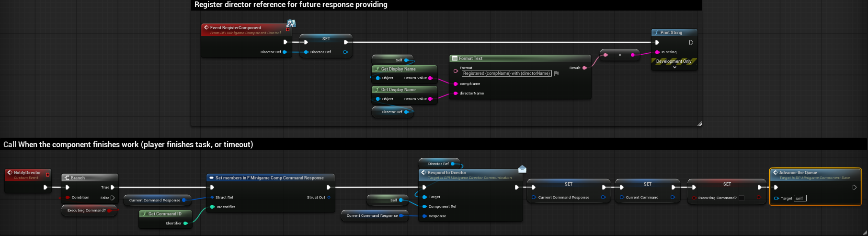Click the function icon on Get Command ID
The image size is (868, 236).
click(x=144, y=214)
